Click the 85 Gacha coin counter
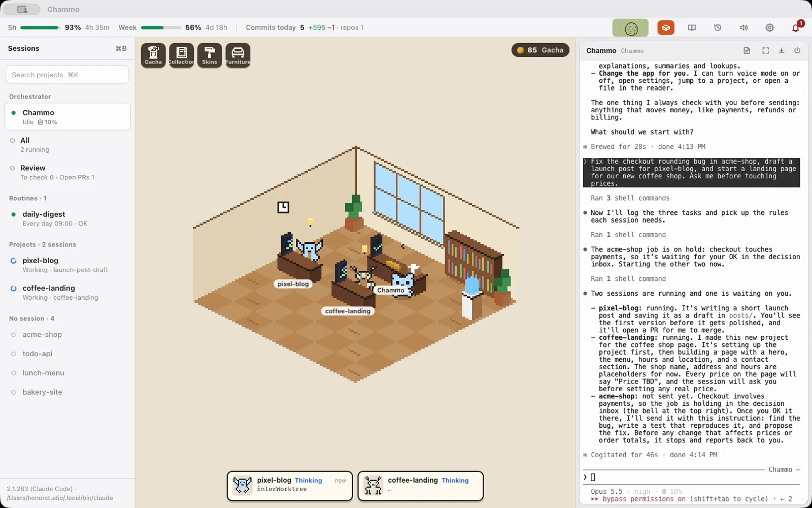The image size is (812, 508). (540, 50)
